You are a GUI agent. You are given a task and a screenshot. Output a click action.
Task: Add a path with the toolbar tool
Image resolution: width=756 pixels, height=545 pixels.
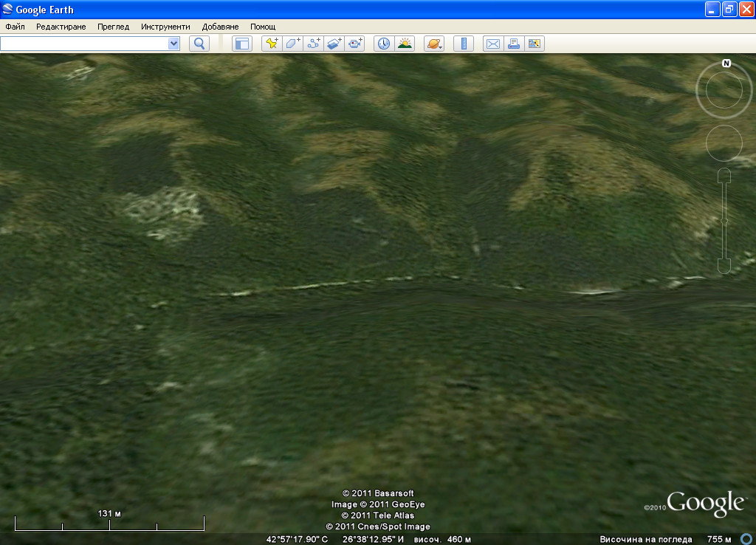314,44
